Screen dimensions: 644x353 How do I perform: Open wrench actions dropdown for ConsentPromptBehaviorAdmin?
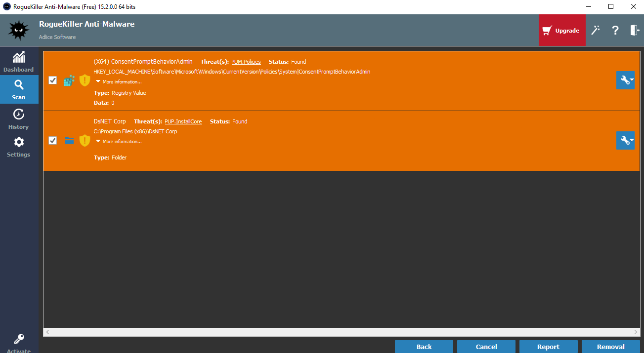[x=625, y=80]
